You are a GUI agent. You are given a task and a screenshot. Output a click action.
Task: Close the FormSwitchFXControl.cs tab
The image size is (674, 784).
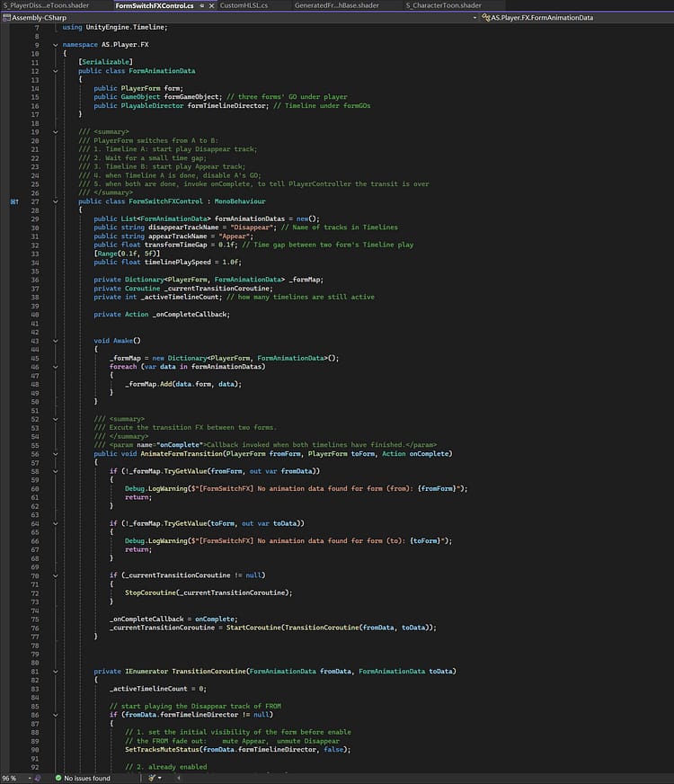211,5
